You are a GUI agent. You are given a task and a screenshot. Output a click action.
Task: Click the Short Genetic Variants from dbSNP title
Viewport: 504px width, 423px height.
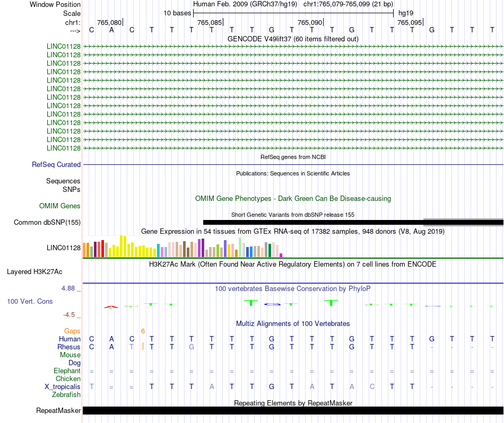[293, 215]
